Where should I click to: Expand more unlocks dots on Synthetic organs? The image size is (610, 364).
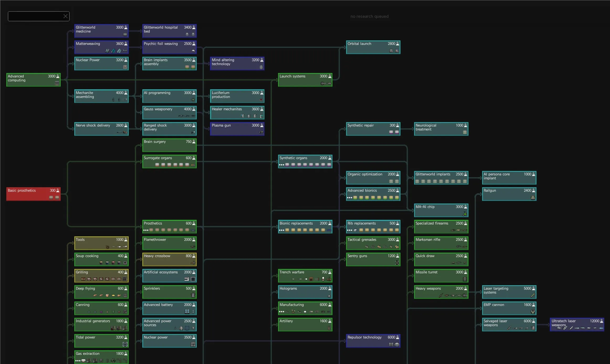point(281,165)
